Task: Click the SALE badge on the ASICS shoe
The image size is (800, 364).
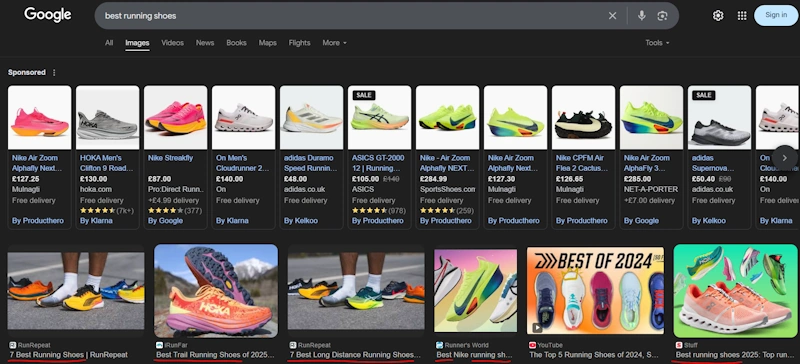Action: pyautogui.click(x=364, y=95)
